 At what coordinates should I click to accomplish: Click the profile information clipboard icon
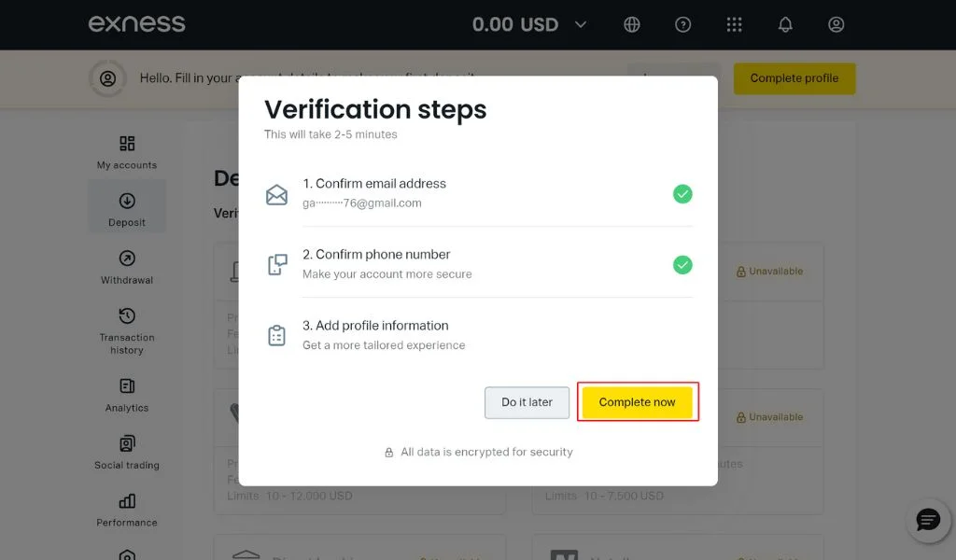coord(276,336)
